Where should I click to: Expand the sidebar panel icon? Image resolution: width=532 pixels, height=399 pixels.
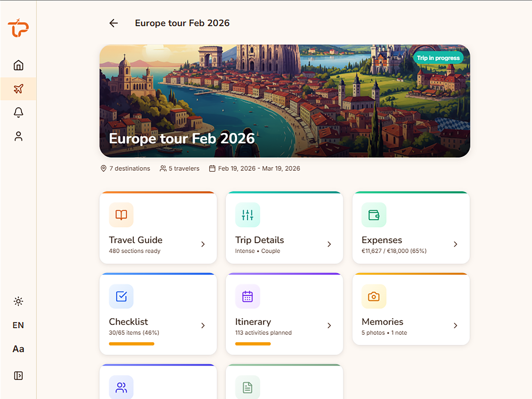click(x=18, y=376)
